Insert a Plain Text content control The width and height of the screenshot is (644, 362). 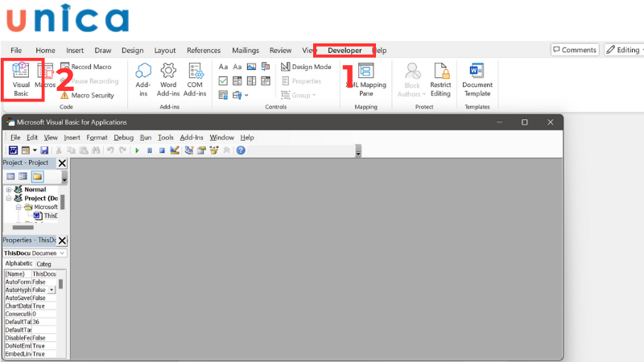point(237,67)
